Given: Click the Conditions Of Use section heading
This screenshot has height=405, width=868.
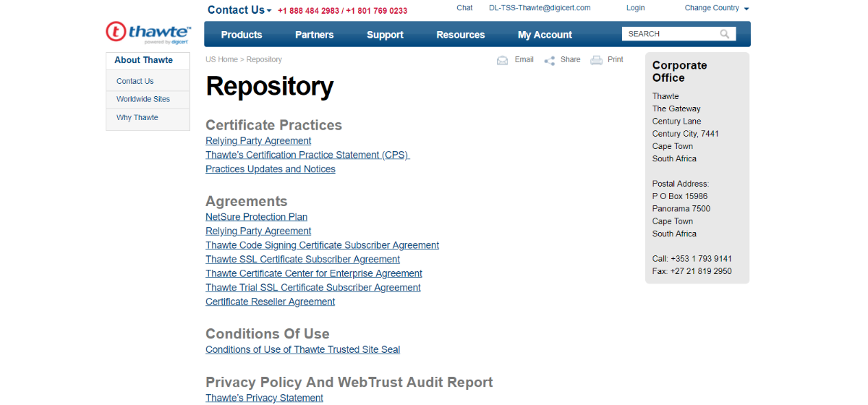Looking at the screenshot, I should coord(268,333).
